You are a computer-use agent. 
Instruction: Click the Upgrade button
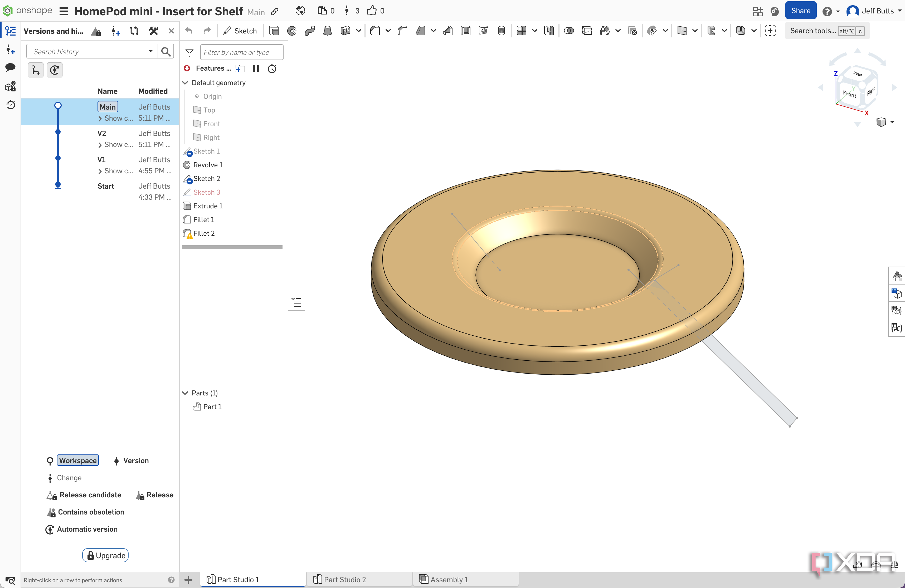point(105,555)
